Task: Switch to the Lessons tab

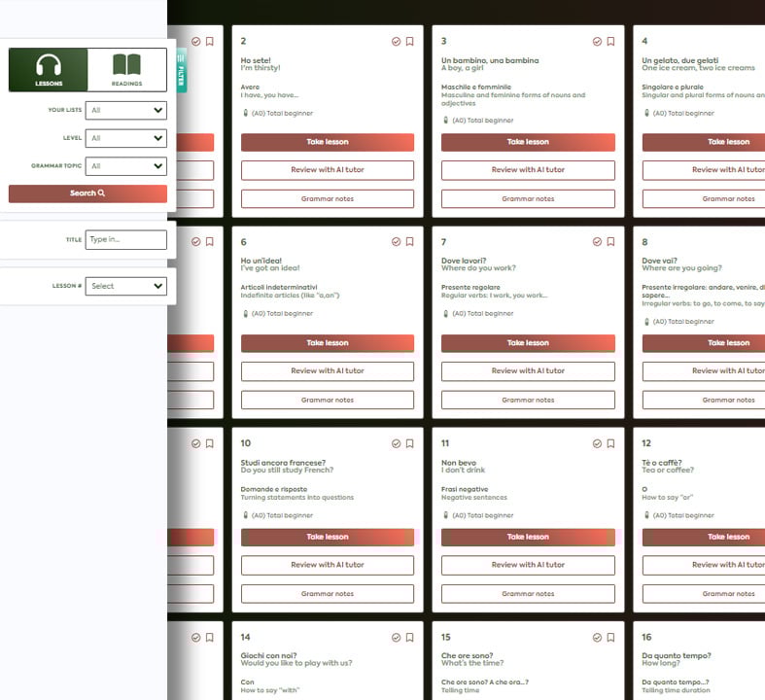Action: point(49,70)
